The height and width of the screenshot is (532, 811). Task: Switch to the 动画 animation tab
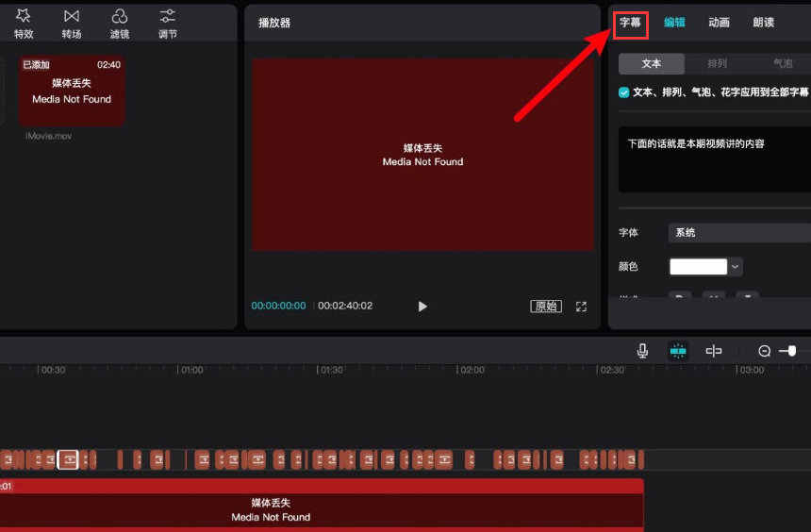[719, 23]
